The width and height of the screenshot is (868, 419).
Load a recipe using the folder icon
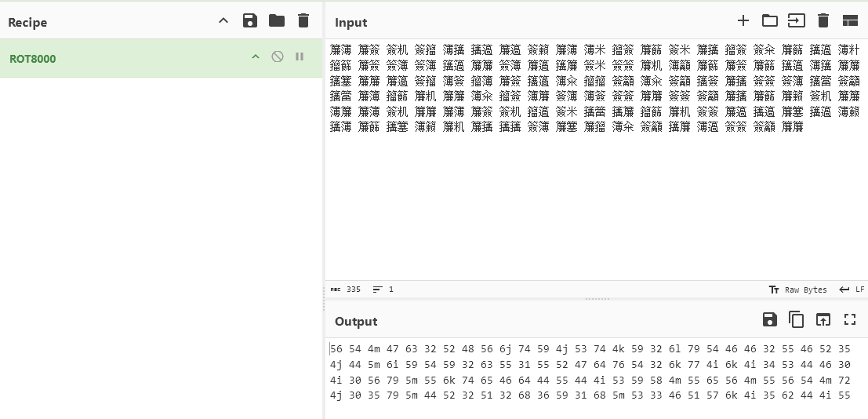(277, 21)
